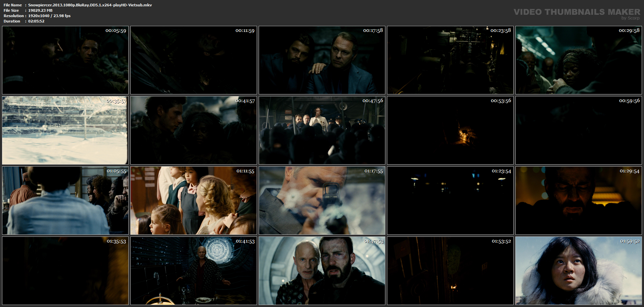Click the resolution value 1920x1040 / 23.98 fps
This screenshot has width=644, height=307.
tap(49, 16)
